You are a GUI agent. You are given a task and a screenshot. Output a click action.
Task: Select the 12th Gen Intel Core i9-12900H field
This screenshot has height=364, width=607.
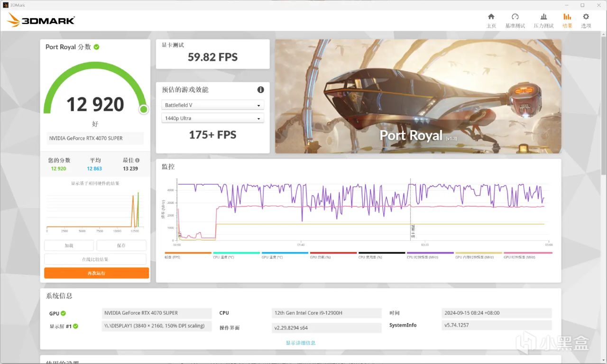click(327, 313)
